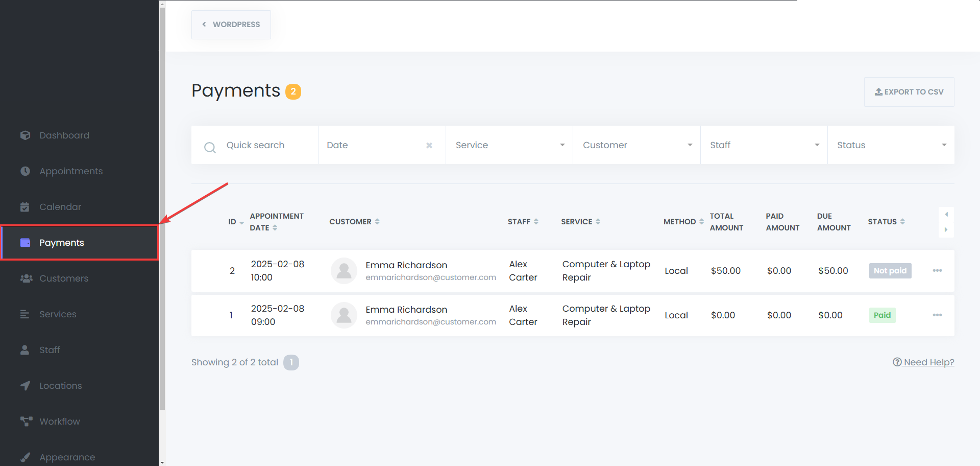Click the Export to CSV button
This screenshot has width=980, height=466.
pyautogui.click(x=909, y=92)
